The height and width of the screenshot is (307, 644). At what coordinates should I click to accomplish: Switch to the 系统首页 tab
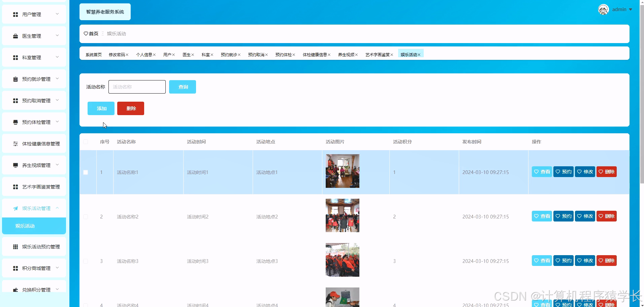[x=94, y=55]
